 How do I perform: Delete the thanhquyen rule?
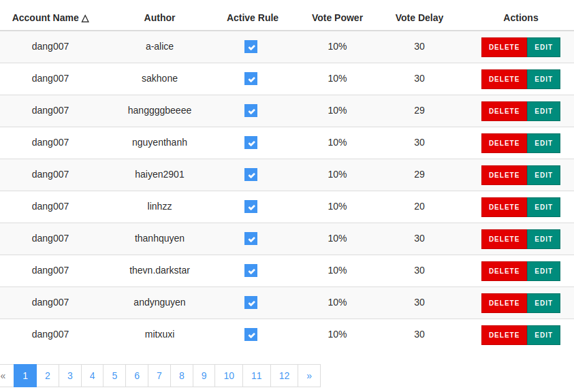(504, 239)
